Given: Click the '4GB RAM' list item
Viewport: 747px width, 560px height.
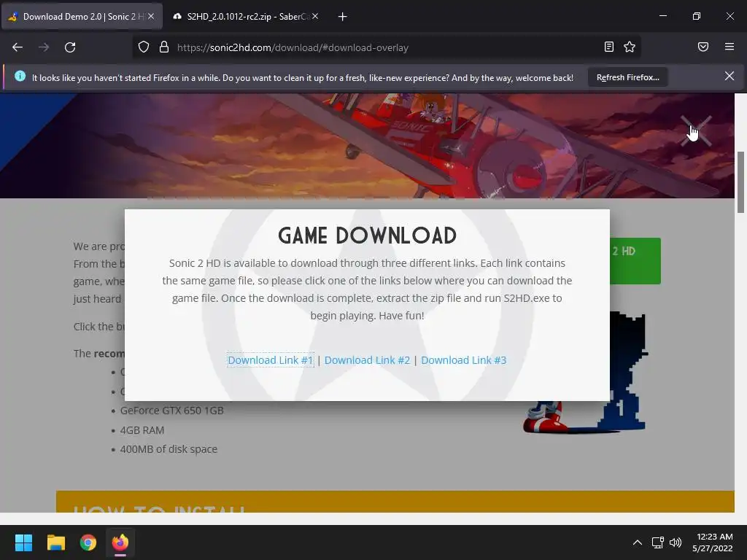Looking at the screenshot, I should [142, 430].
